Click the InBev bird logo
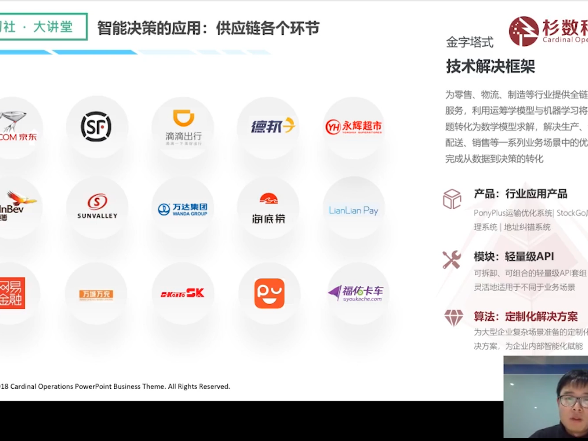The height and width of the screenshot is (441, 588). [x=17, y=206]
